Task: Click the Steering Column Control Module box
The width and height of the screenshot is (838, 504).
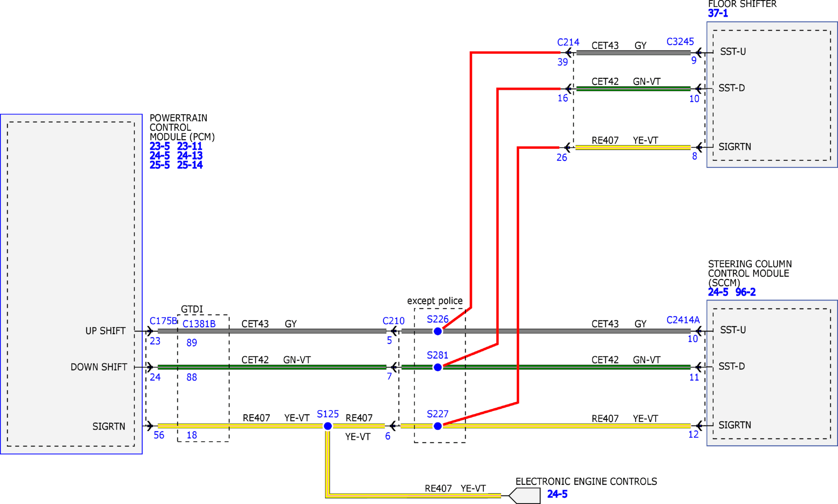Action: pos(772,373)
